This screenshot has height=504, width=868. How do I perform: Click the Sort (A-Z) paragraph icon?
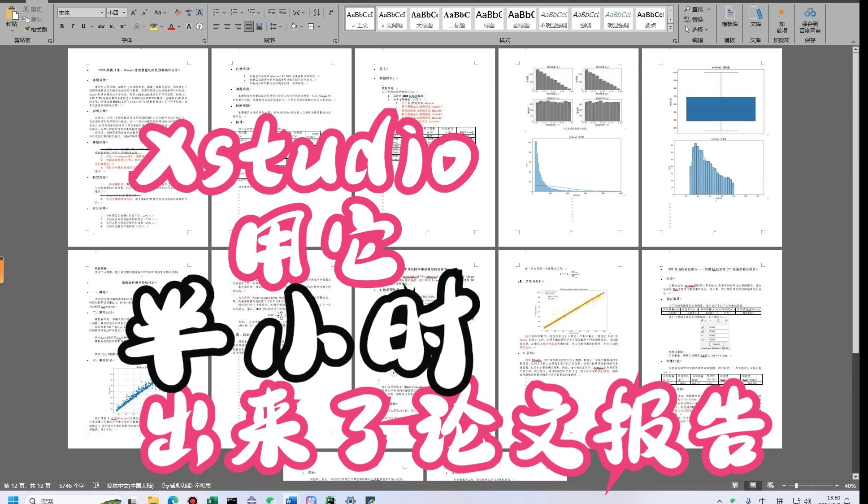point(317,13)
